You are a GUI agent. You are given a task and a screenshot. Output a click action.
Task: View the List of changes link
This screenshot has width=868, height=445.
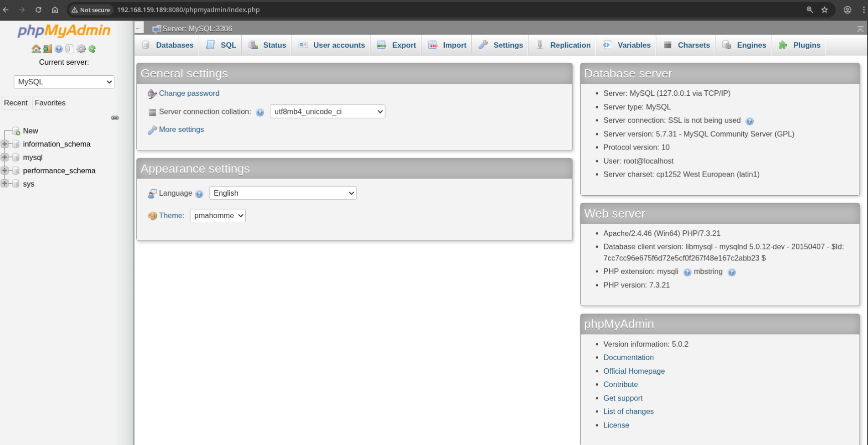tap(628, 411)
